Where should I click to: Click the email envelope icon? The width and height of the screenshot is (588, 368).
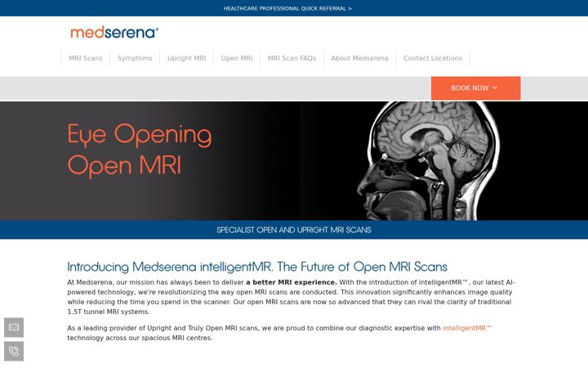tap(14, 327)
